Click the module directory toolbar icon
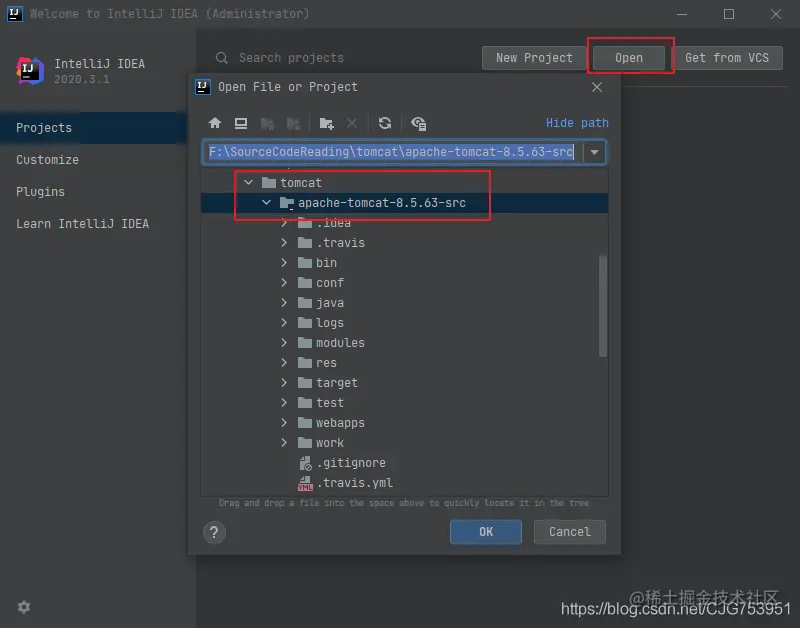Image resolution: width=800 pixels, height=628 pixels. coord(293,123)
